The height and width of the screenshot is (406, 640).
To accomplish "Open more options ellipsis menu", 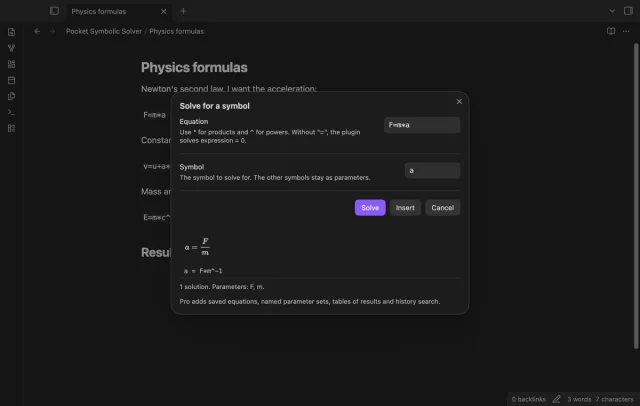I will click(626, 31).
